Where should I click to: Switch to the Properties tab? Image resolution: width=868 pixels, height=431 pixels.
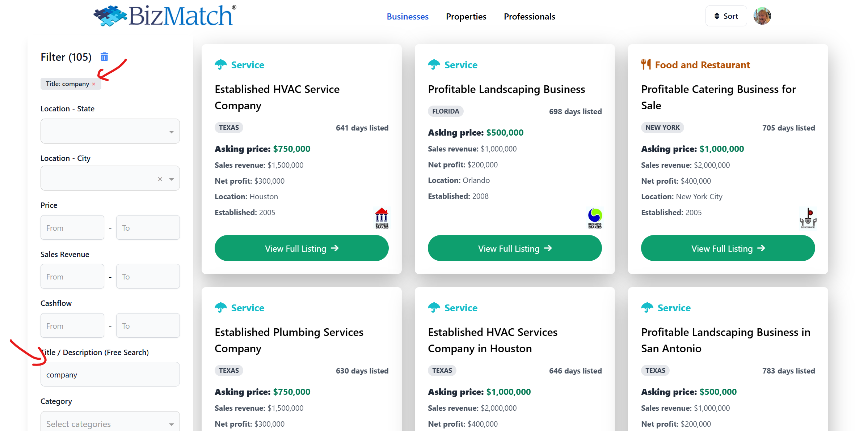point(466,17)
